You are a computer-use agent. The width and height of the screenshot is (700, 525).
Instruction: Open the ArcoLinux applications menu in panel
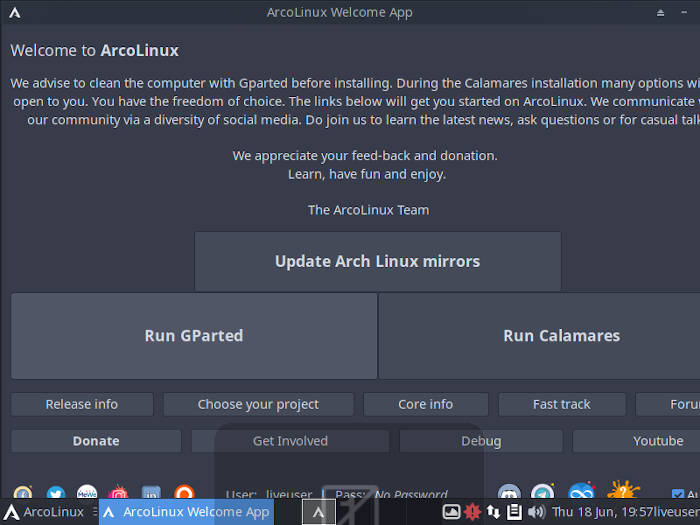(44, 512)
